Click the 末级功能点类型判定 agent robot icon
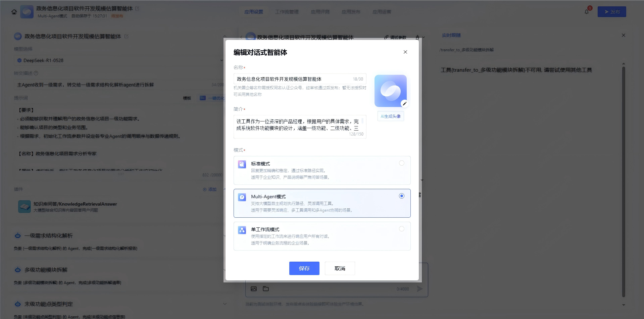The image size is (644, 319). (18, 304)
